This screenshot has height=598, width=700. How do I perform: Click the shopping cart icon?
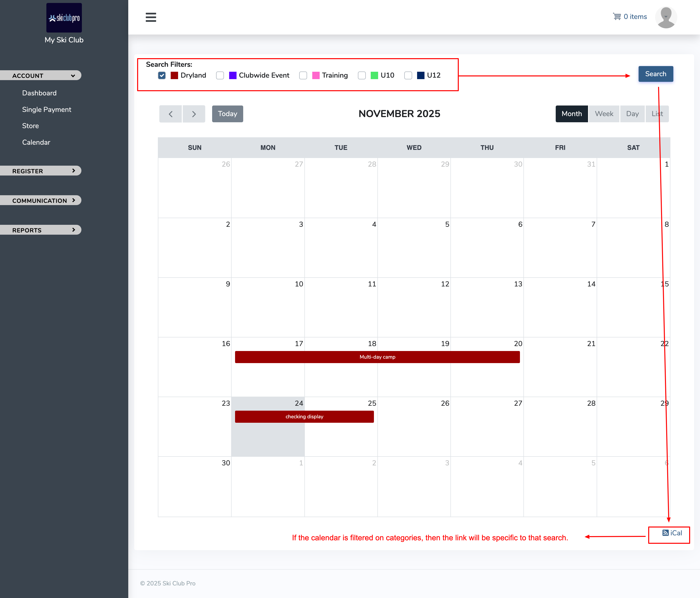pyautogui.click(x=617, y=17)
